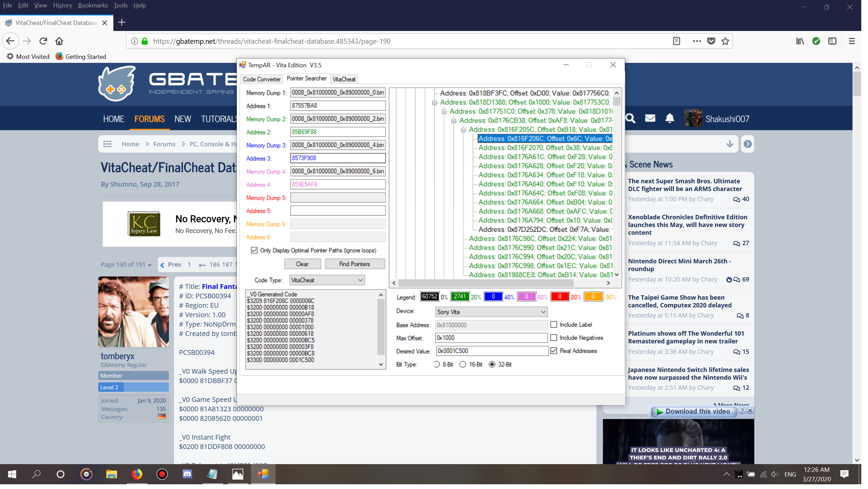Viewport: 868px width, 489px height.
Task: Expand the GBAtemp right sidebar chevron
Action: pyautogui.click(x=747, y=145)
